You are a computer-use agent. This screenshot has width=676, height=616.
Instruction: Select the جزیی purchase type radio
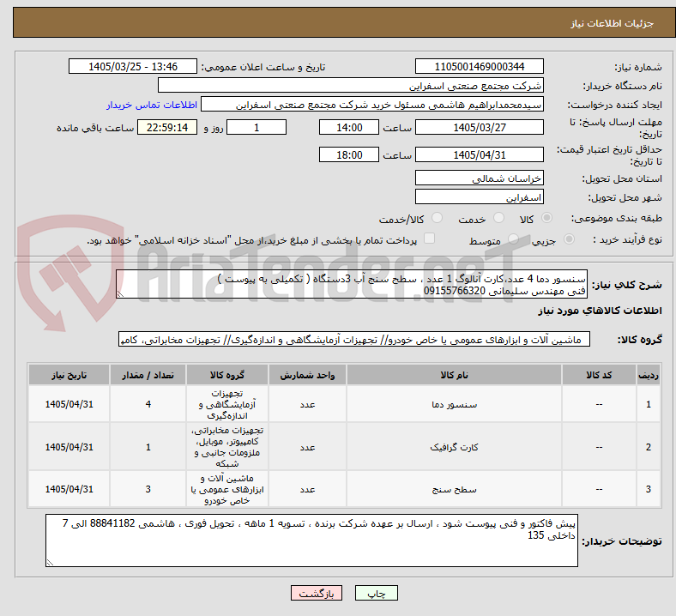pos(569,239)
